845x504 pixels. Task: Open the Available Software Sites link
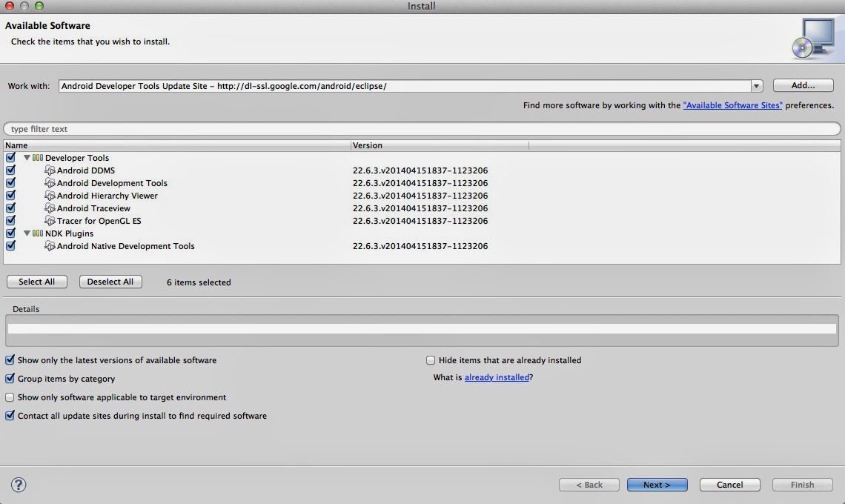point(732,105)
